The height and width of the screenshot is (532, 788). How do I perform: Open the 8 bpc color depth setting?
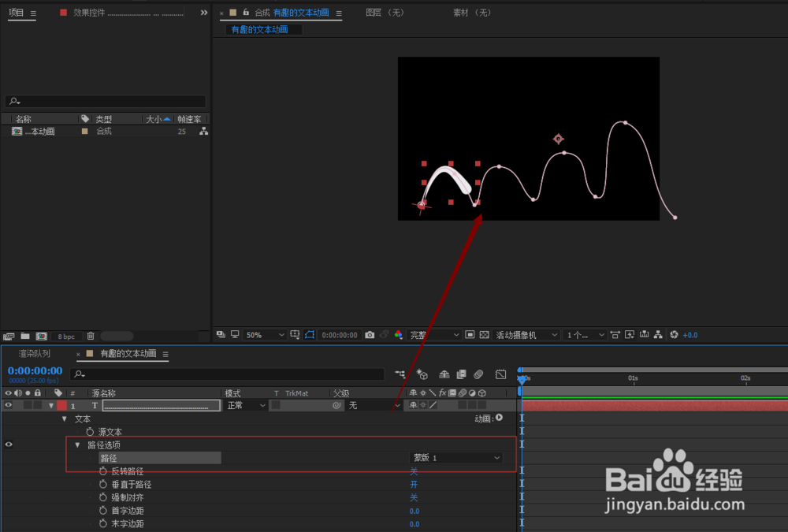pos(66,337)
